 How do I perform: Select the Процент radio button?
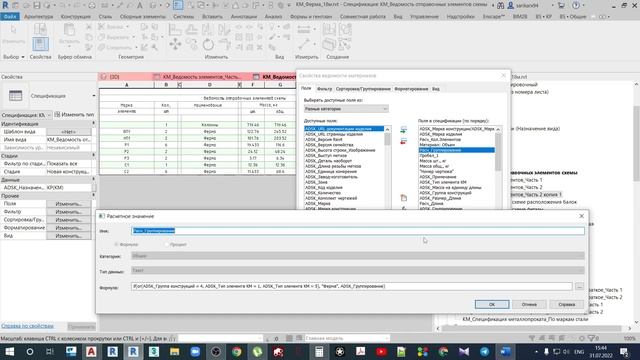167,244
